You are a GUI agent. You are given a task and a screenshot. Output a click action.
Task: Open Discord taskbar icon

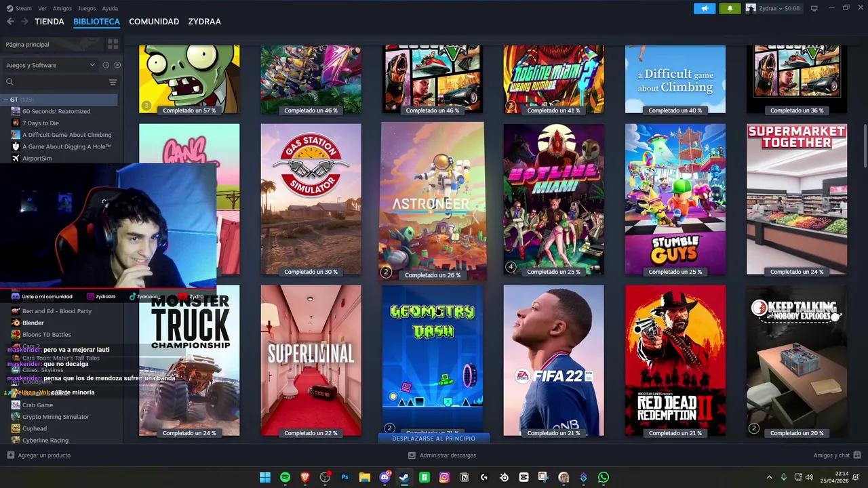coord(384,477)
